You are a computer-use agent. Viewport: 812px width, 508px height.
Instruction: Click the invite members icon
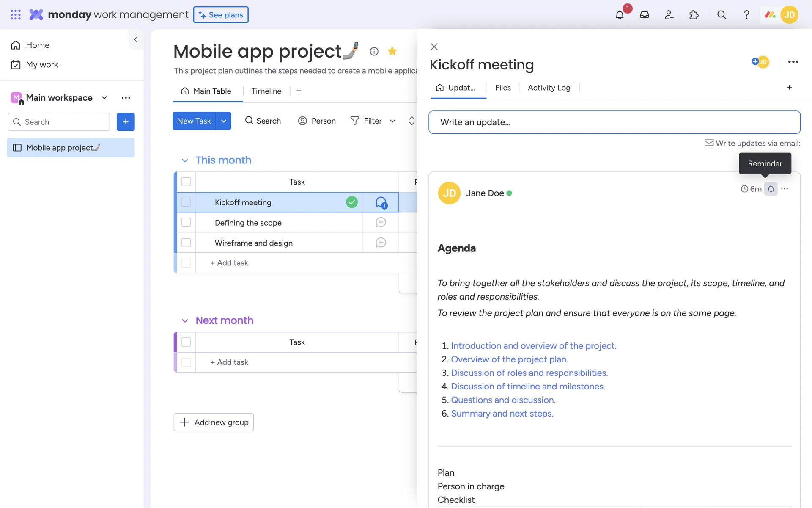point(669,15)
